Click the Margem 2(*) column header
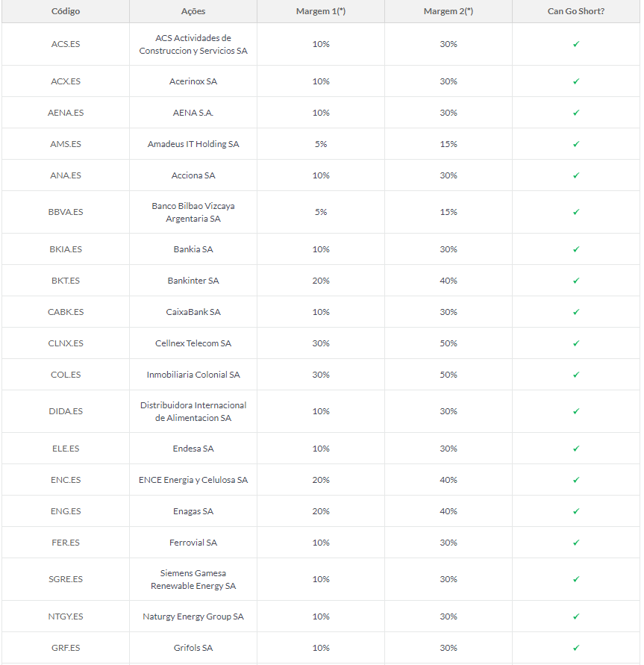The image size is (644, 665). (448, 11)
